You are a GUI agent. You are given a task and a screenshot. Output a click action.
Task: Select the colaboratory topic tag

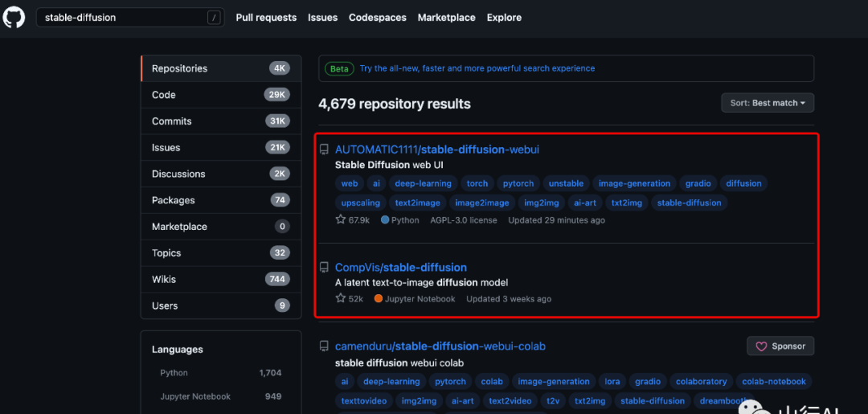point(702,381)
